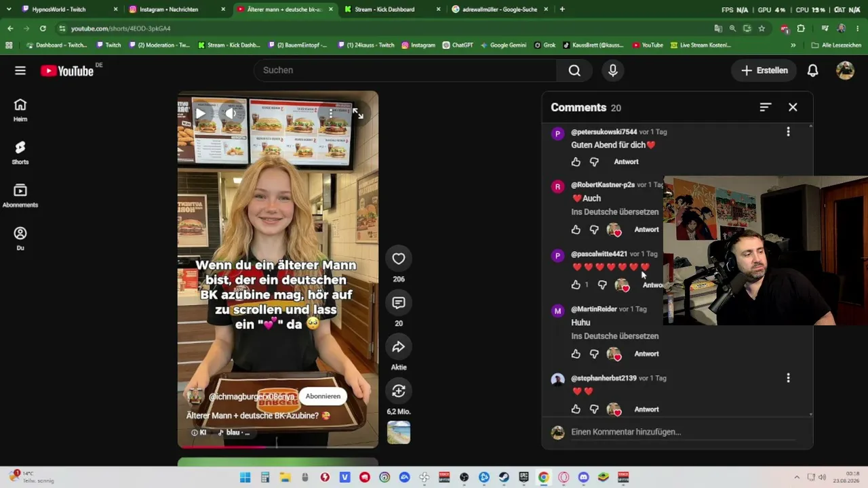
Task: Dislike stephanherbst2139's comment
Action: coord(594,409)
